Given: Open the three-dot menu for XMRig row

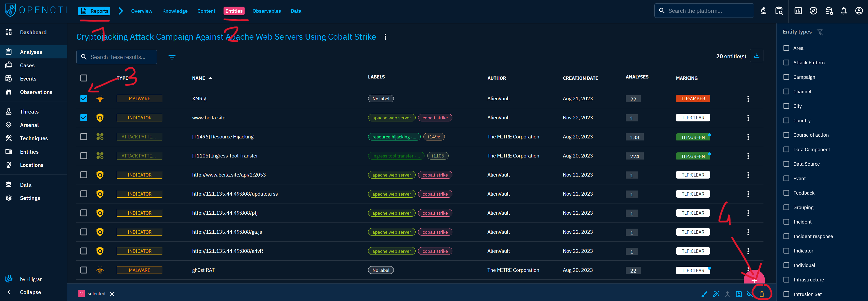Looking at the screenshot, I should pos(748,99).
